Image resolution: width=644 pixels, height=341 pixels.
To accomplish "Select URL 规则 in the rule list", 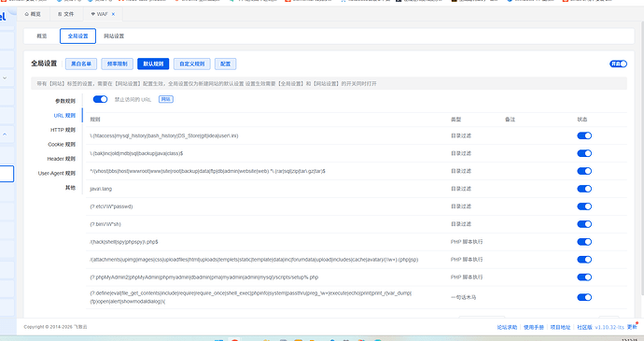I will point(64,116).
